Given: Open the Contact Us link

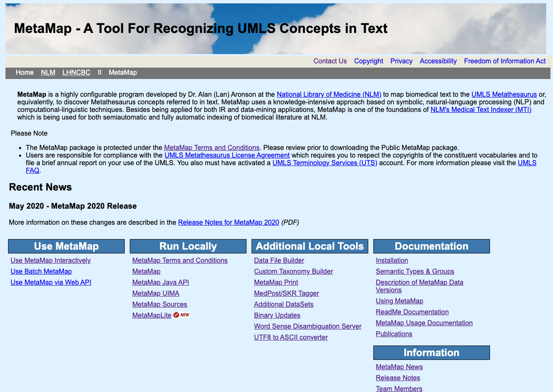Looking at the screenshot, I should pos(330,61).
